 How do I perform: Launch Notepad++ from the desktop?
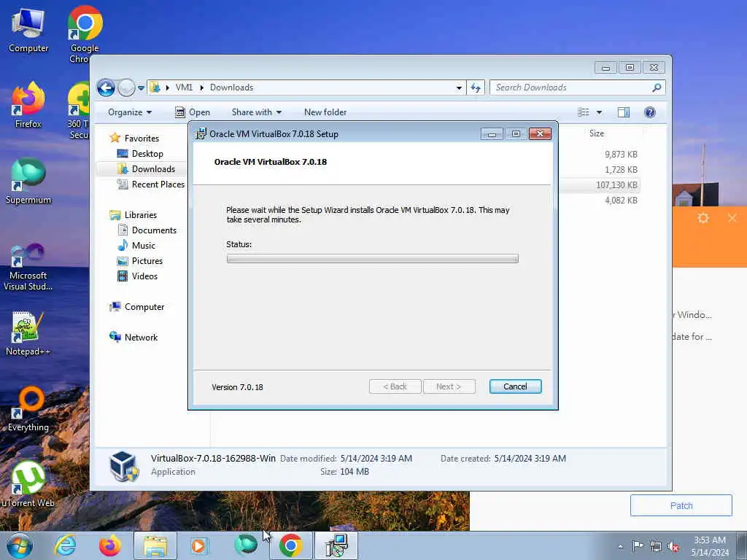(28, 333)
